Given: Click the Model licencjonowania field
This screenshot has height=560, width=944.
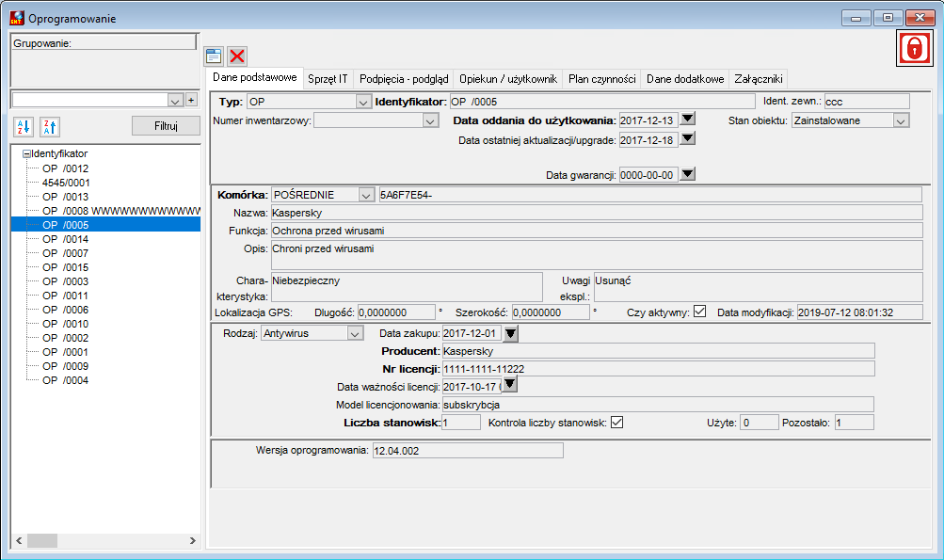Looking at the screenshot, I should click(x=658, y=405).
